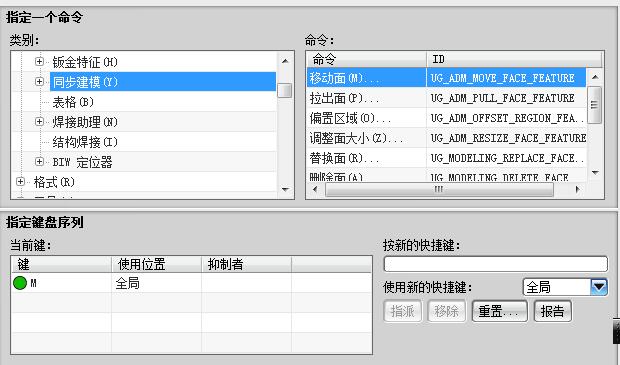Select the 替换面(R)... command

coord(344,158)
